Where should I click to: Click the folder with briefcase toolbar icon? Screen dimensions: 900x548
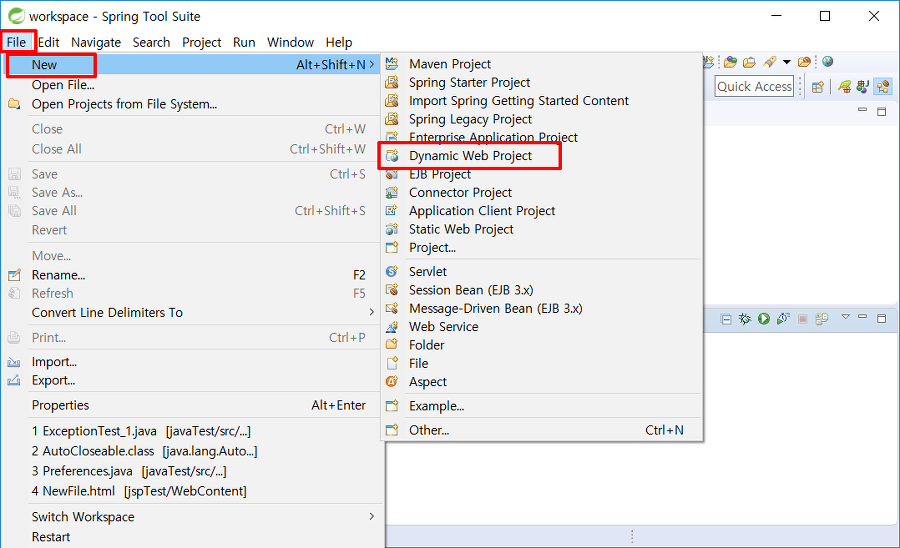(x=749, y=62)
